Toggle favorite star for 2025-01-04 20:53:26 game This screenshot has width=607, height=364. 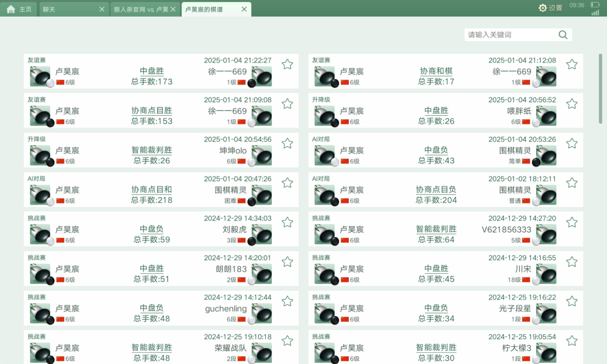(572, 143)
